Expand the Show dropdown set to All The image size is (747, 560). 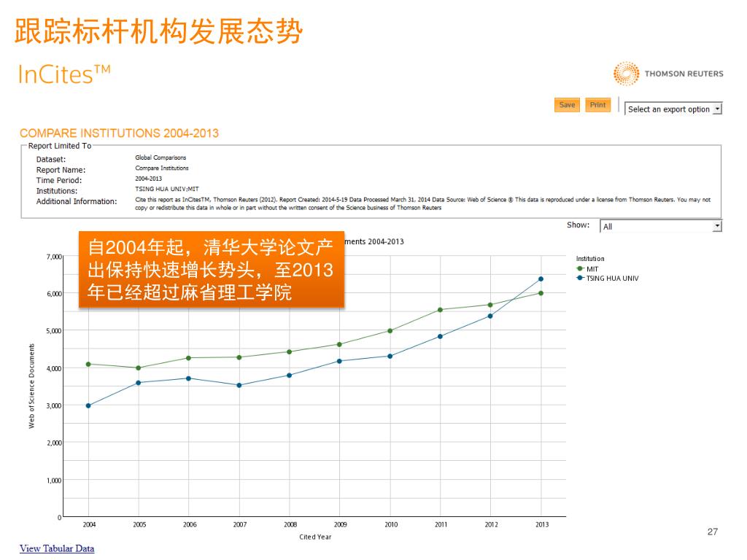(661, 226)
